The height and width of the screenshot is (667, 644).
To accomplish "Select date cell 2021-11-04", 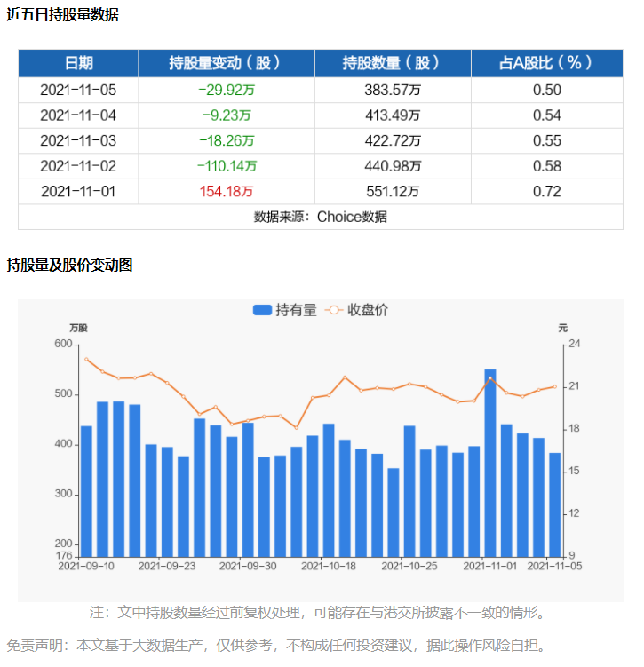I will point(78,115).
